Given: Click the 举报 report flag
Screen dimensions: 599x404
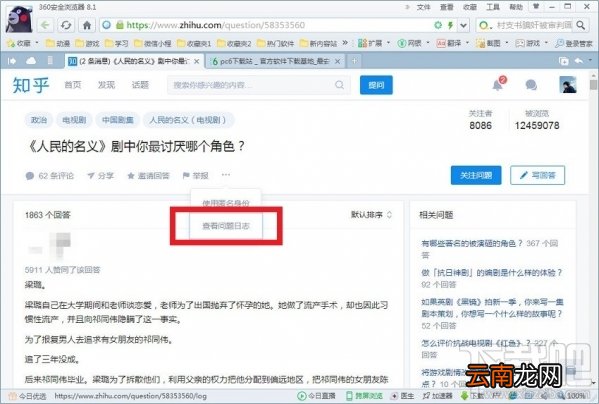Looking at the screenshot, I should [196, 176].
